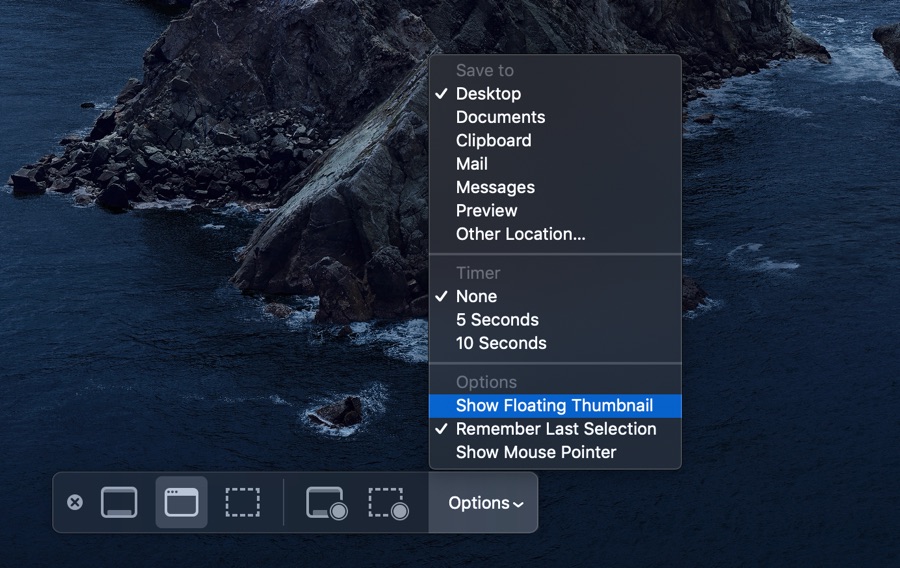Close the screenshot toolbar with the X icon

click(x=75, y=503)
